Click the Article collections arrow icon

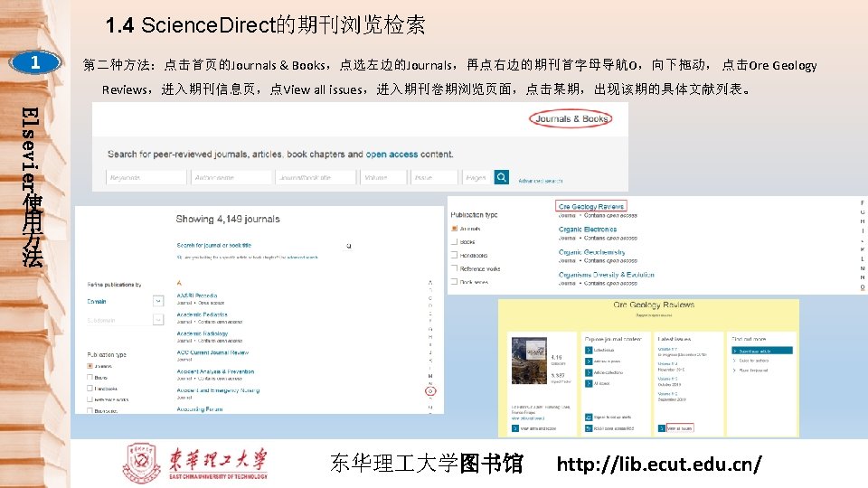tap(589, 372)
